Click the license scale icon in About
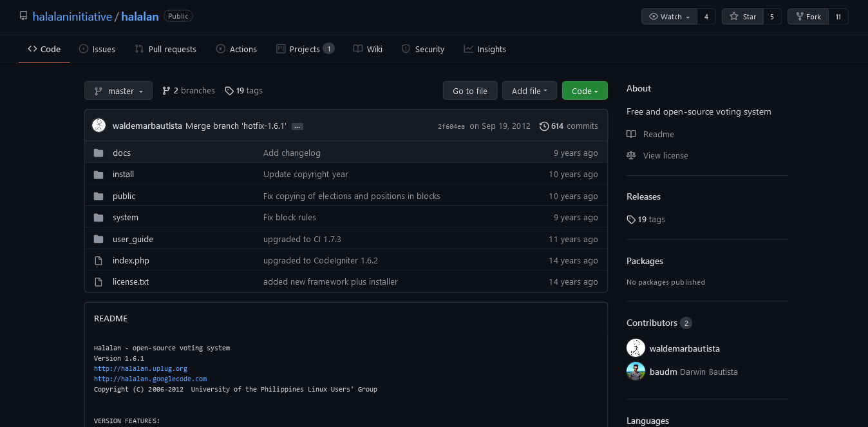This screenshot has width=868, height=427. (631, 155)
